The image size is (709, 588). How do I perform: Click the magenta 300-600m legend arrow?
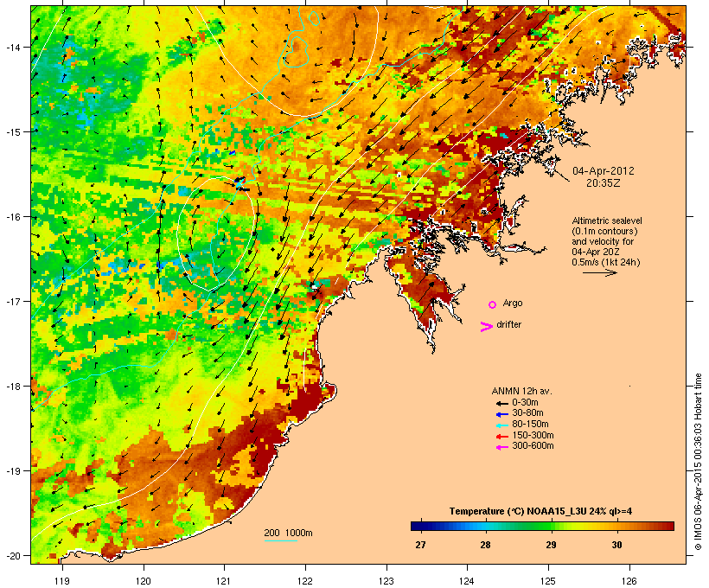click(501, 447)
